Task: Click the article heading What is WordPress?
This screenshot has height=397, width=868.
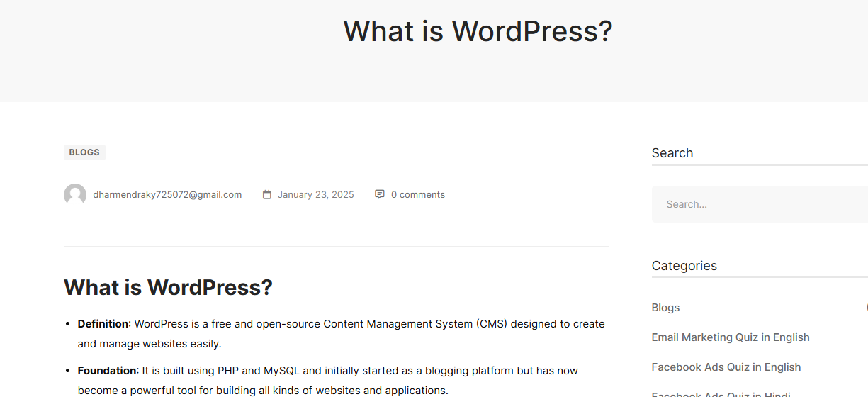Action: pyautogui.click(x=168, y=287)
